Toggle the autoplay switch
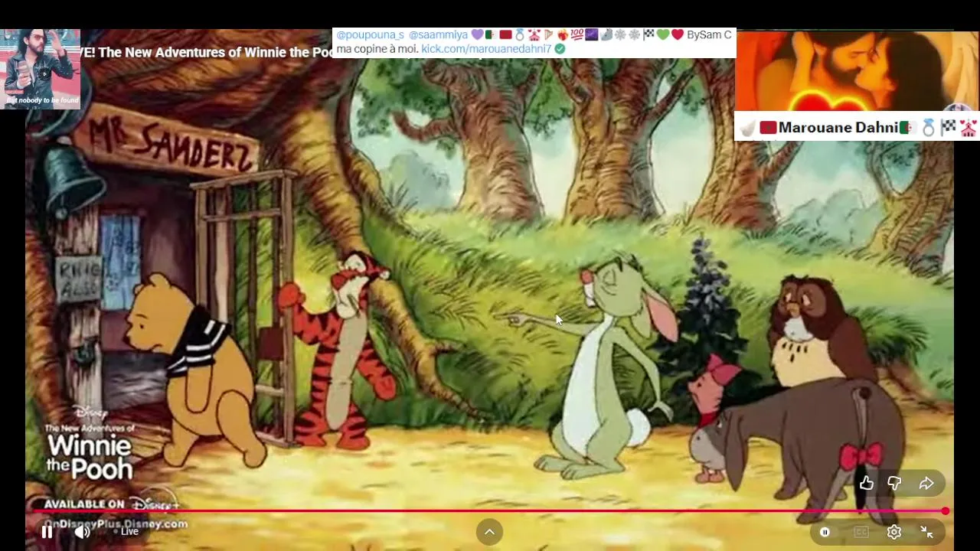Screen dimensions: 980x551 (x=825, y=532)
